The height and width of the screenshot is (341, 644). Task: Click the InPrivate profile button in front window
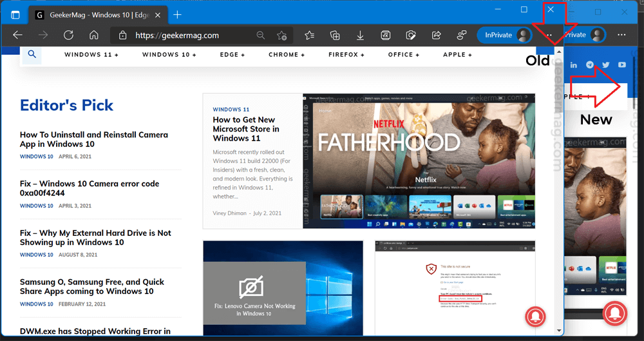[504, 35]
